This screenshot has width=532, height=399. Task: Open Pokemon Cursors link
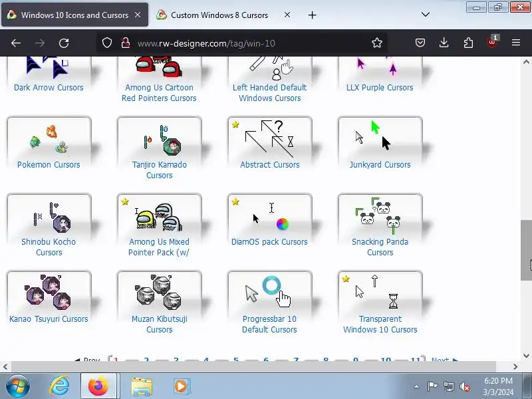[x=49, y=164]
